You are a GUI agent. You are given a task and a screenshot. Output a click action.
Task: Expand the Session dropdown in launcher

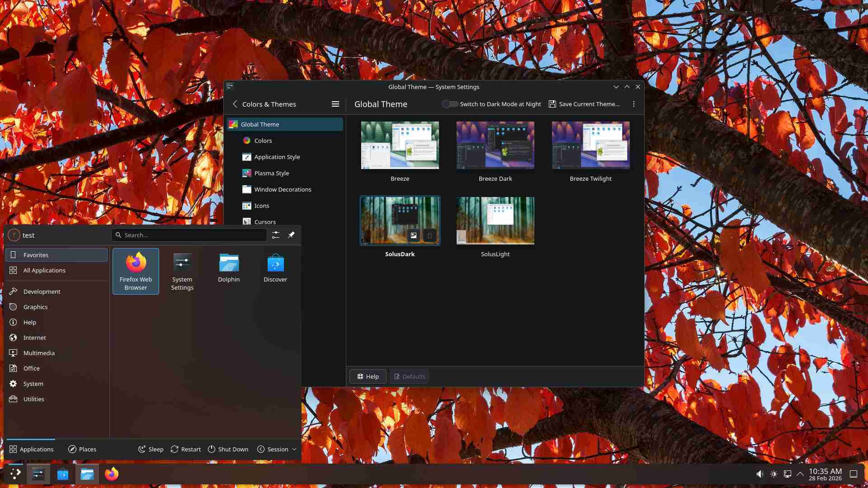[277, 449]
